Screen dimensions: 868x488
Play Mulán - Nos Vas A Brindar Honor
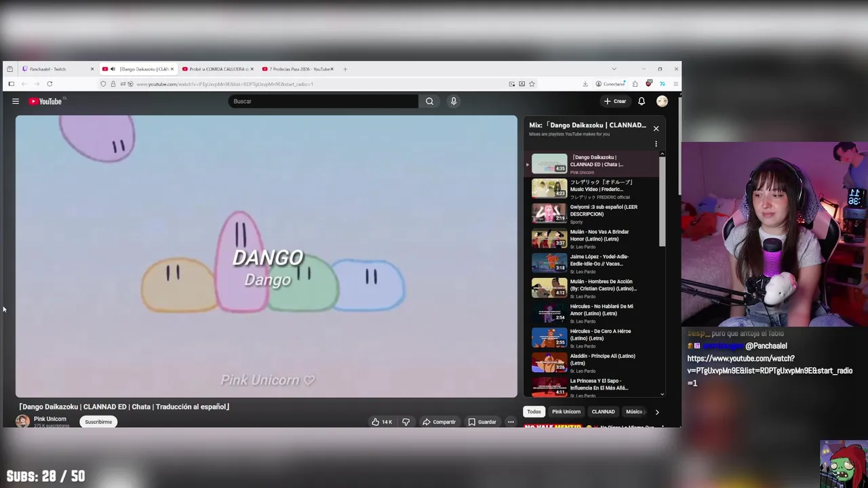point(591,239)
